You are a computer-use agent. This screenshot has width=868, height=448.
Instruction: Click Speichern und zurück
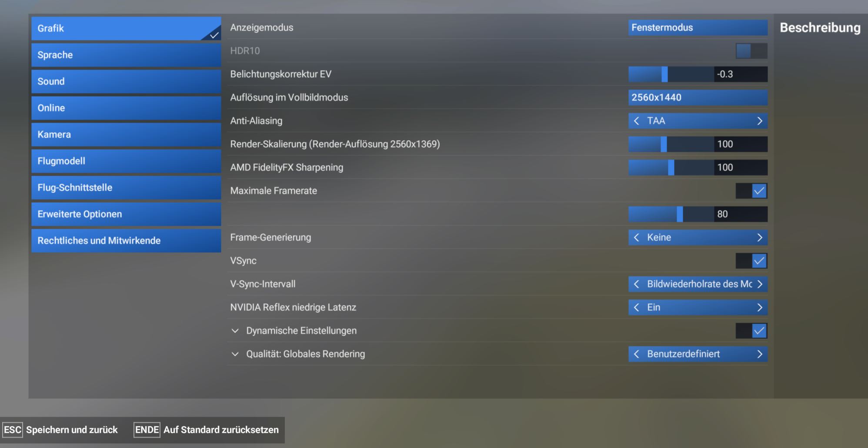72,430
